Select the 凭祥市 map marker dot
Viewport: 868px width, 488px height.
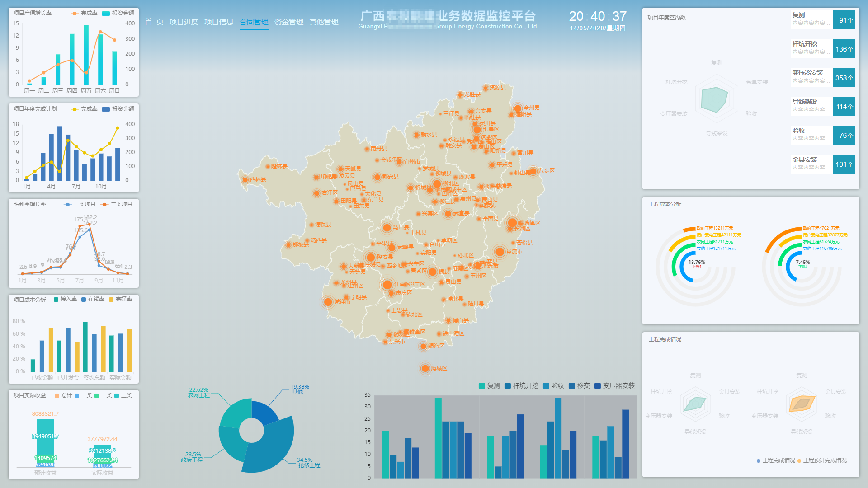click(328, 302)
